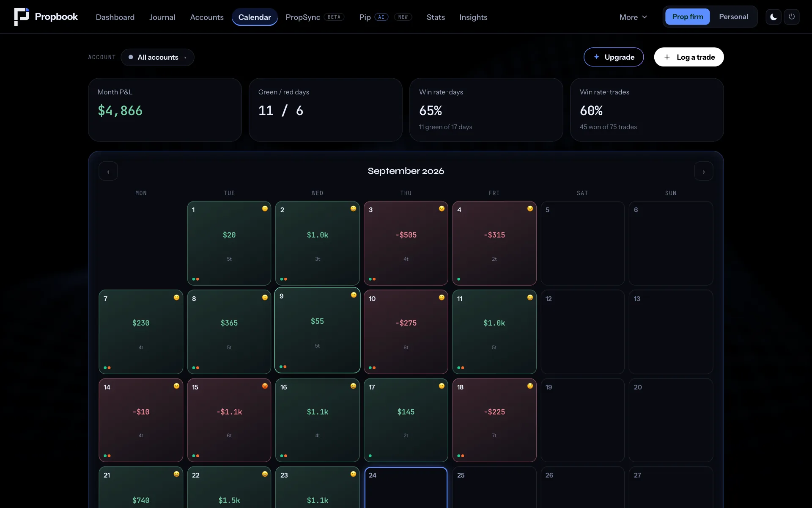Select empty September 24 cell

tap(406, 488)
